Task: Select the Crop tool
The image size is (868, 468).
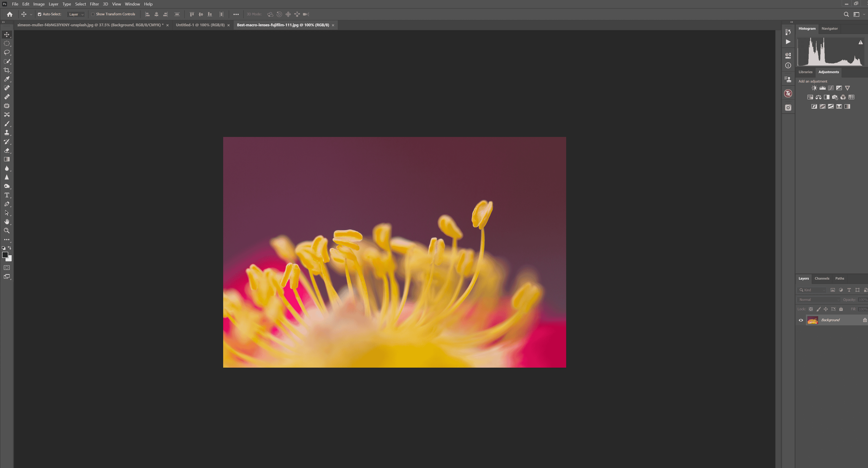Action: (7, 70)
